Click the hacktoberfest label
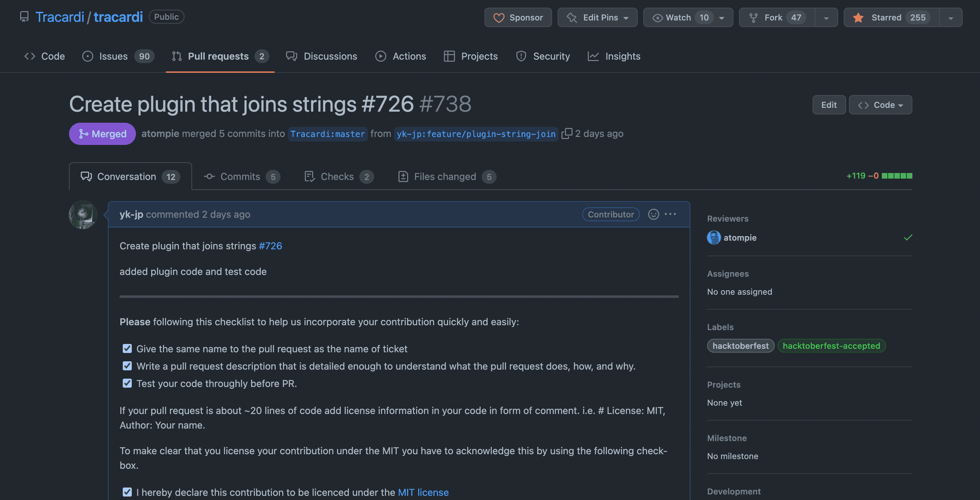 pos(740,346)
